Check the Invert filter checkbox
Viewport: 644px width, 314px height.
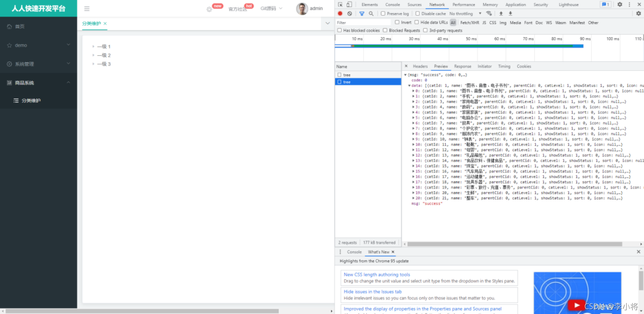click(x=397, y=22)
